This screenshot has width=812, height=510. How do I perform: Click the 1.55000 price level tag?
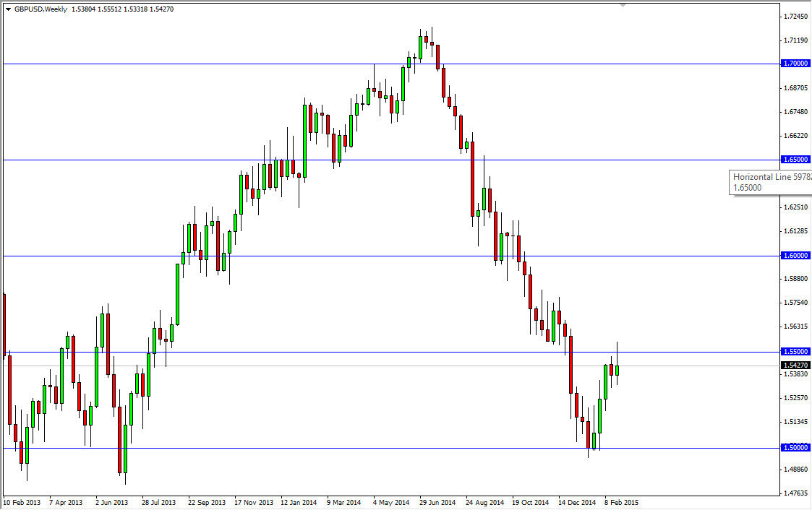click(797, 351)
